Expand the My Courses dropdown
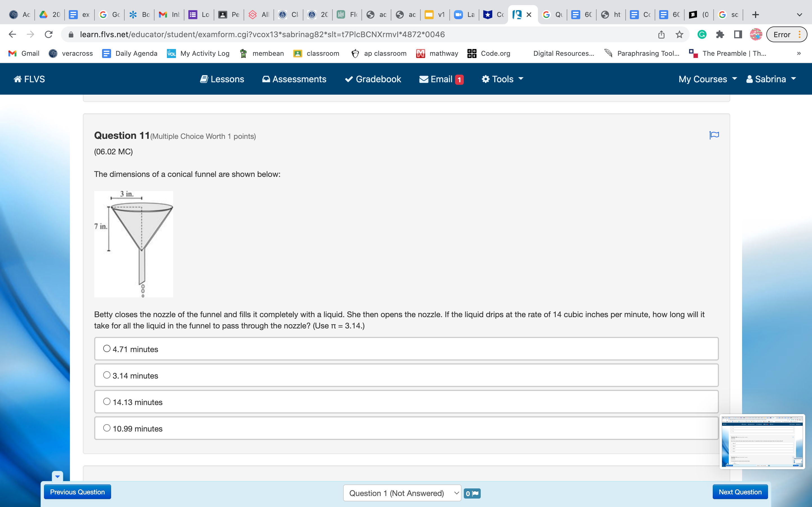The height and width of the screenshot is (507, 812). pyautogui.click(x=707, y=79)
